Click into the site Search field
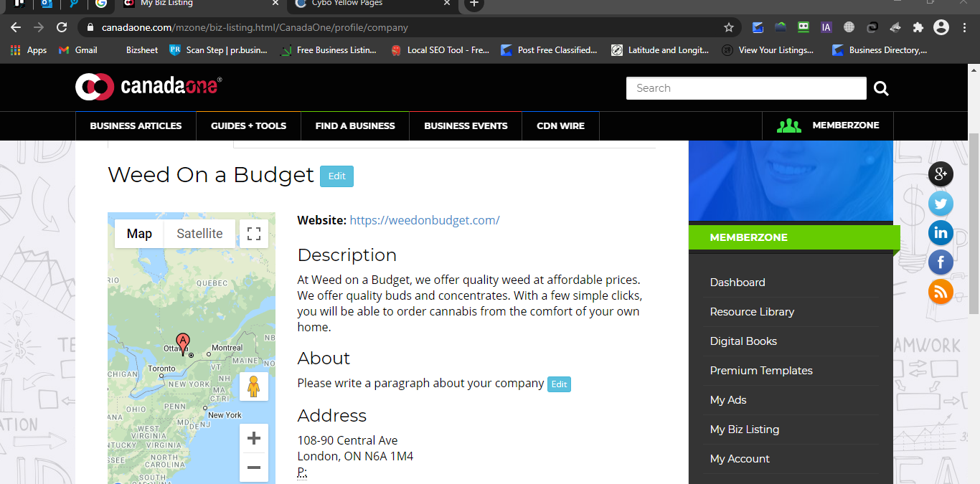The width and height of the screenshot is (980, 484). click(x=746, y=88)
